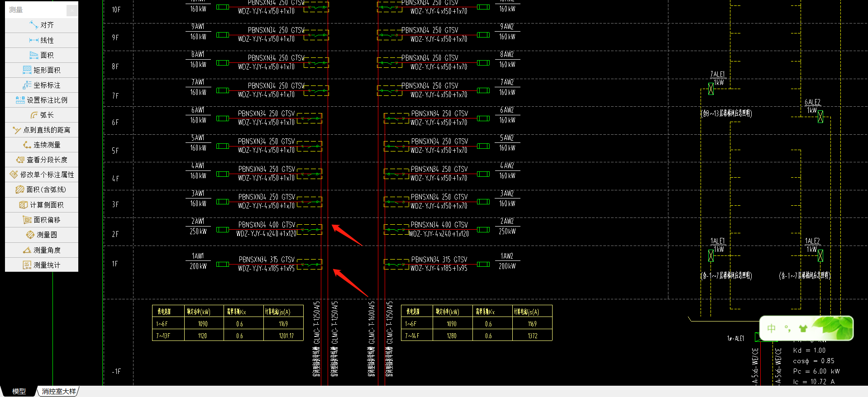Toggle the 中 Chinese input mode indicator
Image resolution: width=868 pixels, height=397 pixels.
772,328
